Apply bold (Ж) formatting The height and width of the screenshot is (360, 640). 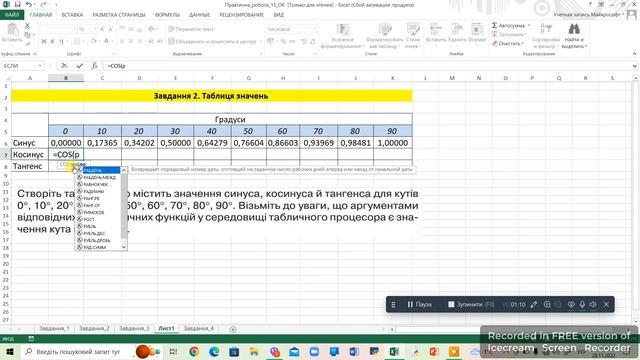point(44,41)
